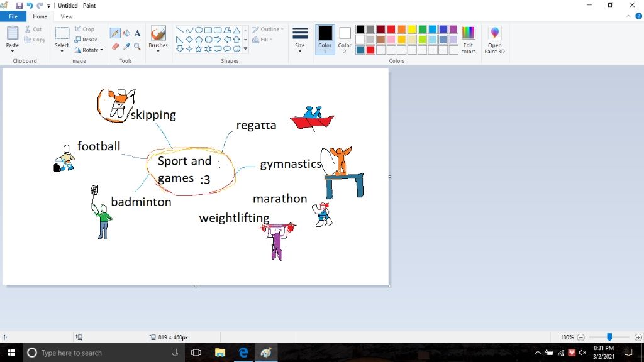Expand the Select dropdown arrow
Screen dimensions: 644x362
pyautogui.click(x=62, y=50)
